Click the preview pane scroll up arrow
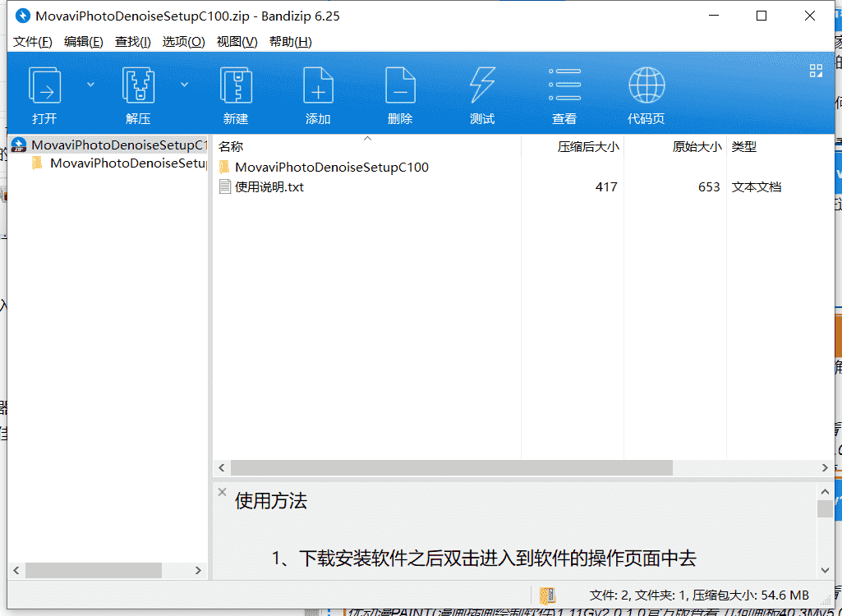The height and width of the screenshot is (616, 842). [825, 491]
